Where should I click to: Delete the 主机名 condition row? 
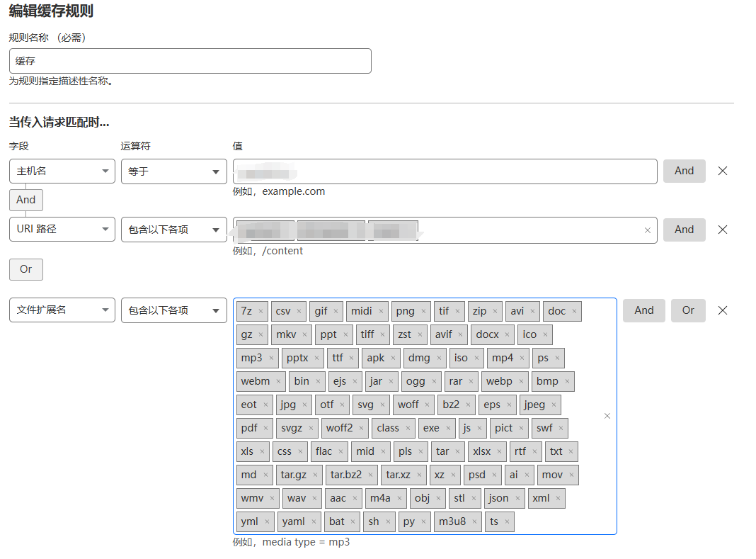(x=722, y=171)
